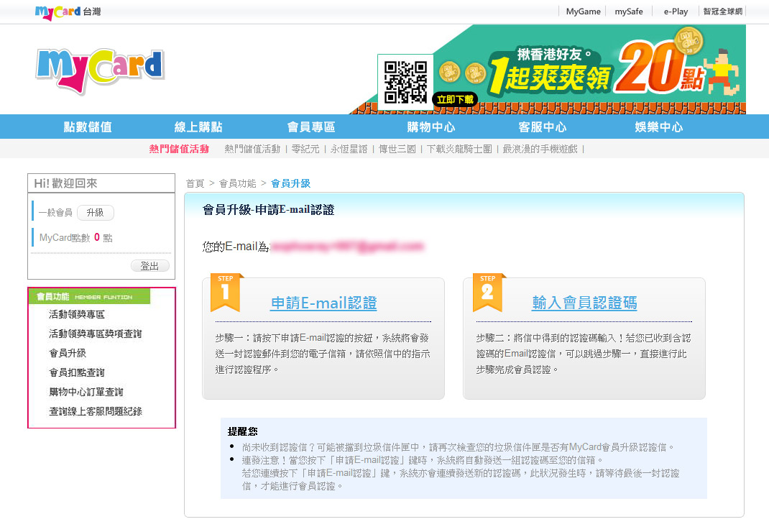Open 會員升級 in member menu
769x532 pixels.
tap(67, 353)
